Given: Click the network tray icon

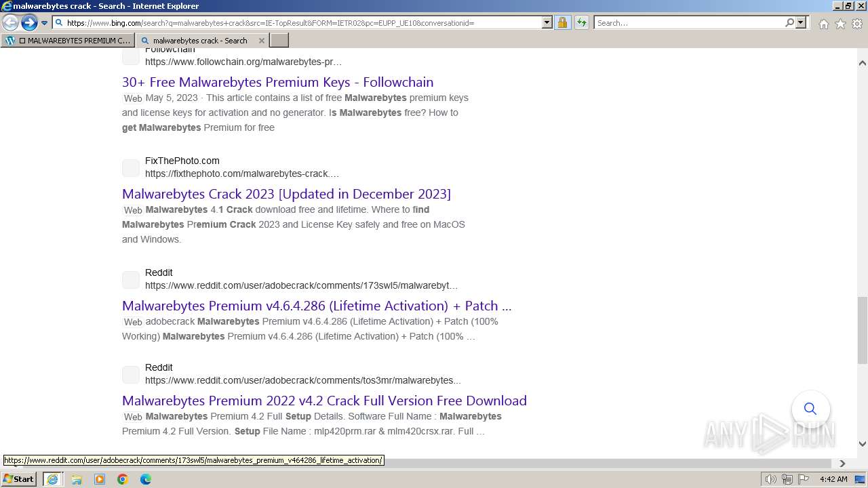Looking at the screenshot, I should pyautogui.click(x=787, y=479).
